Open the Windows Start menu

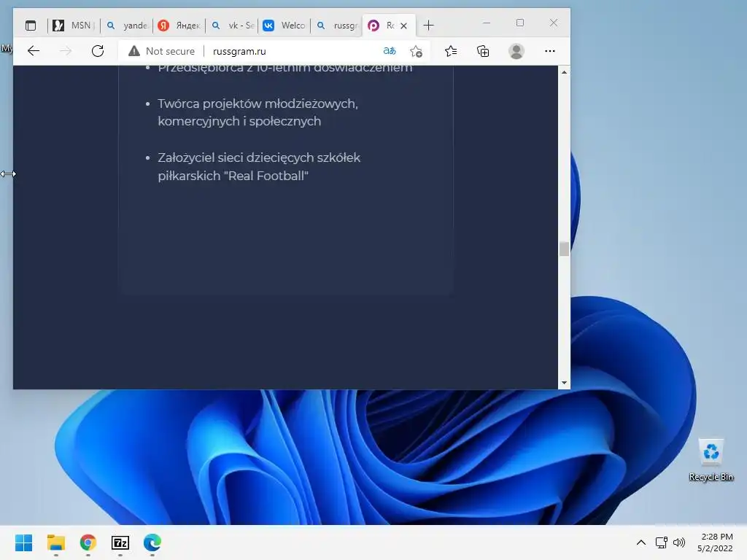pyautogui.click(x=24, y=542)
